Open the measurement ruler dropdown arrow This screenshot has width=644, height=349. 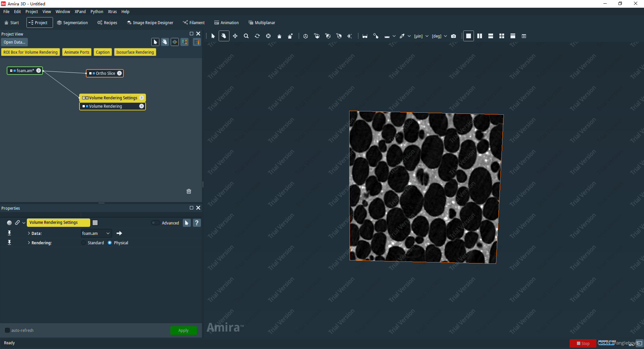tap(394, 36)
